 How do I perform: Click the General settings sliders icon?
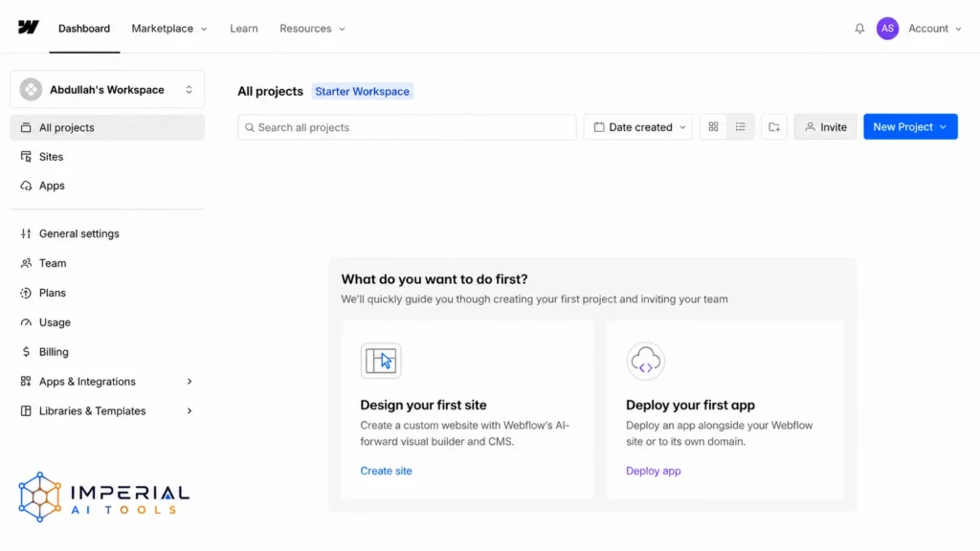[26, 233]
